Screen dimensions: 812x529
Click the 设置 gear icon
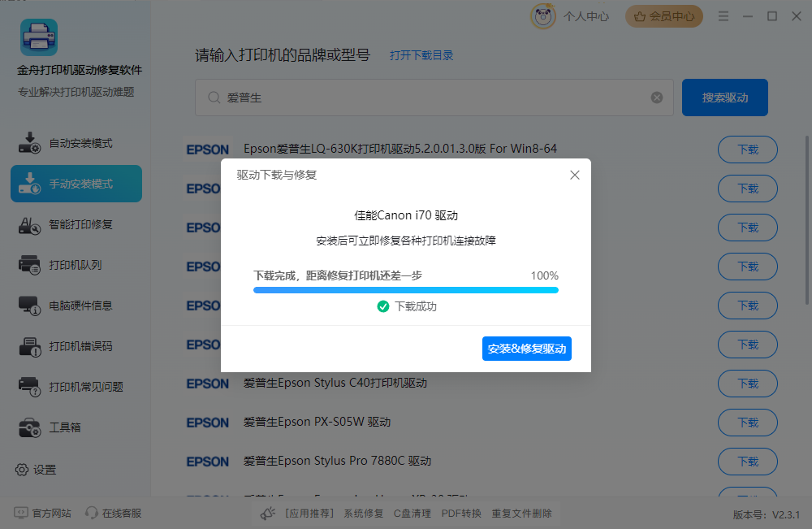(22, 470)
